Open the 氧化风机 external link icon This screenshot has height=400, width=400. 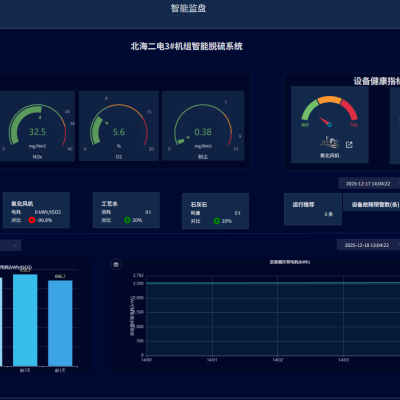click(349, 145)
